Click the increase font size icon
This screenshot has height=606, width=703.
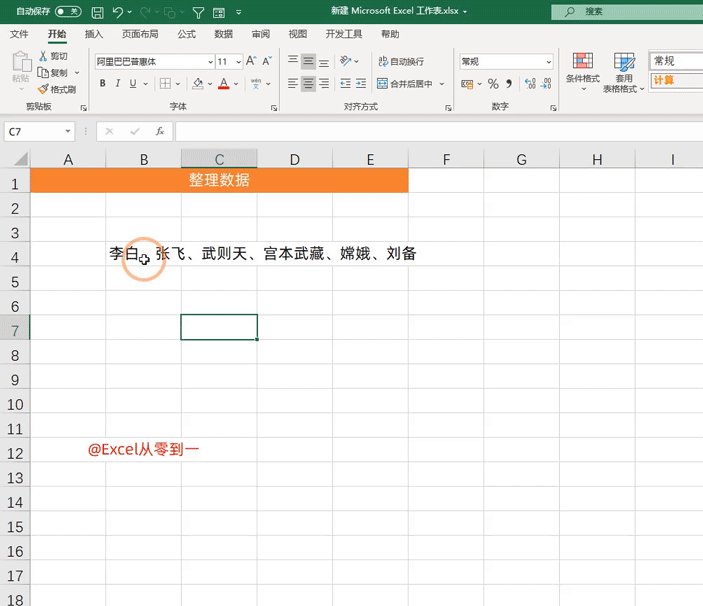[x=251, y=62]
